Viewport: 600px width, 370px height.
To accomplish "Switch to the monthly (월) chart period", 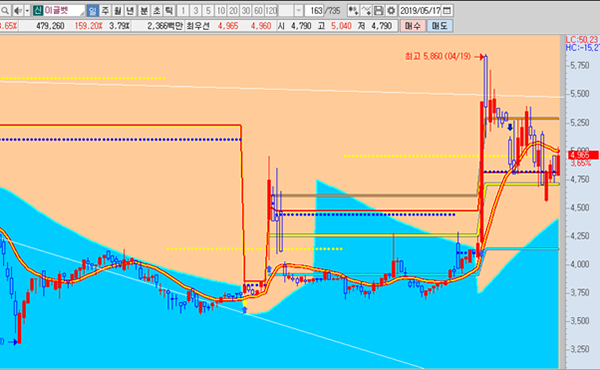I will point(118,11).
